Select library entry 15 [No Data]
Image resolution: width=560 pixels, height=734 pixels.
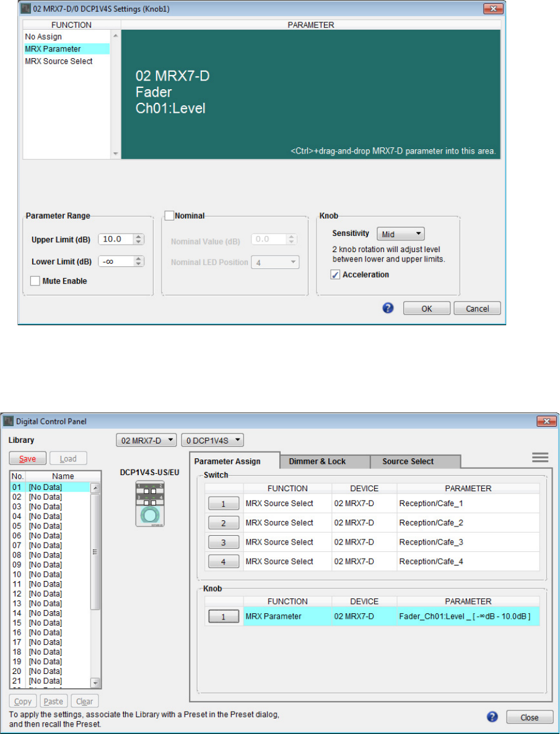(x=50, y=623)
